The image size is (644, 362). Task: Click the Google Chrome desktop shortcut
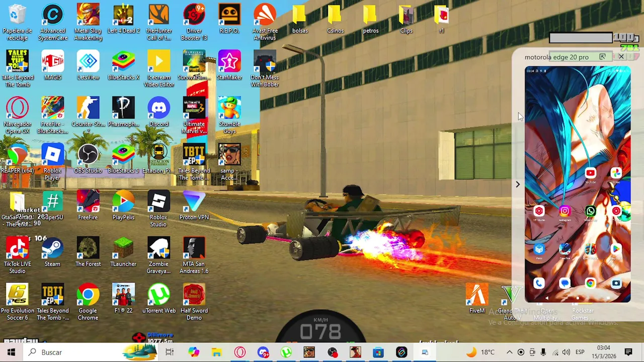[x=88, y=302]
